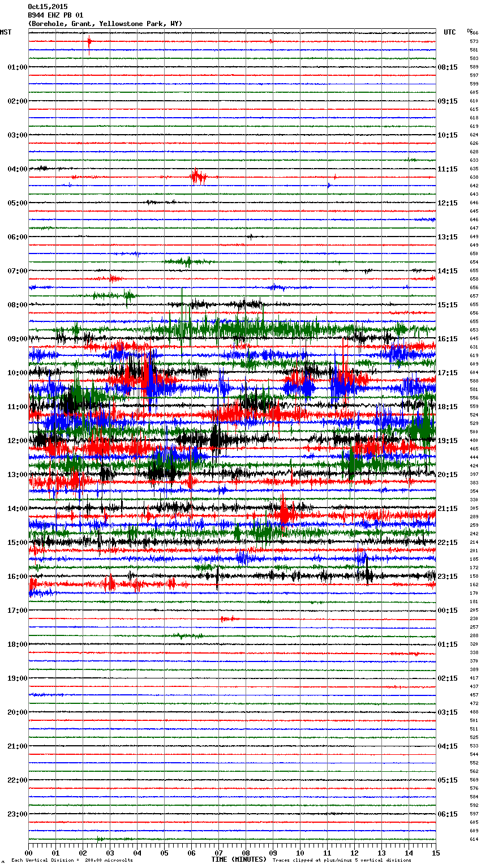The width and height of the screenshot is (481, 868).
Task: Select the MST hour label '04:00'
Action: (x=18, y=169)
